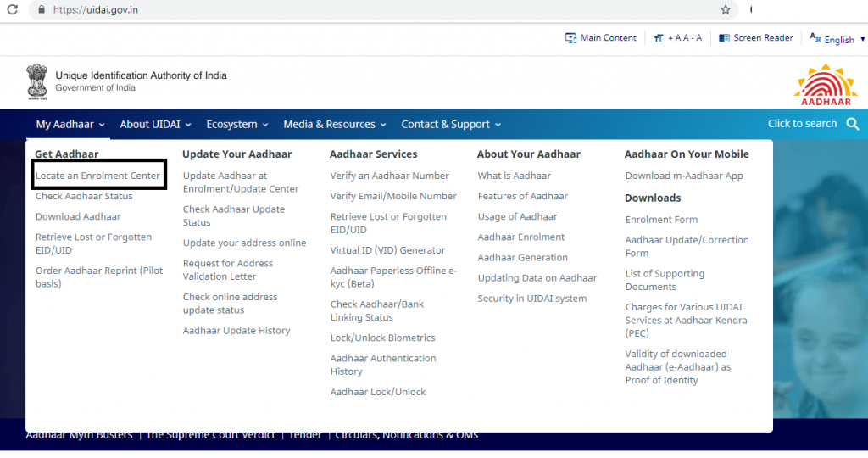
Task: Click the Main Content skip icon
Action: click(570, 38)
